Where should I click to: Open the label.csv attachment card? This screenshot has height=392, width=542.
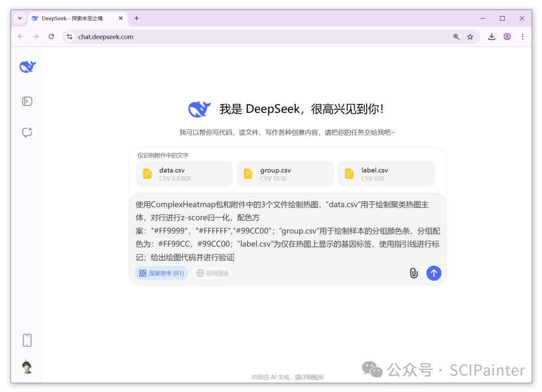(386, 174)
